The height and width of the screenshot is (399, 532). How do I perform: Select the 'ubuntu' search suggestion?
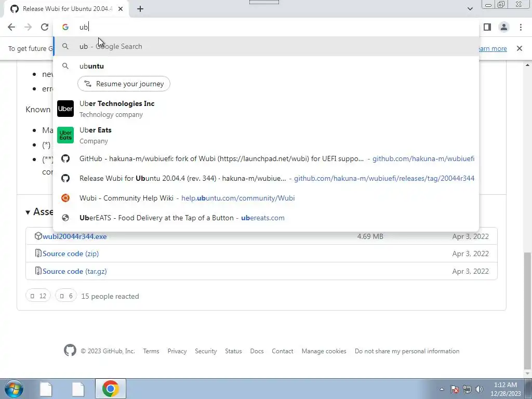coord(267,66)
